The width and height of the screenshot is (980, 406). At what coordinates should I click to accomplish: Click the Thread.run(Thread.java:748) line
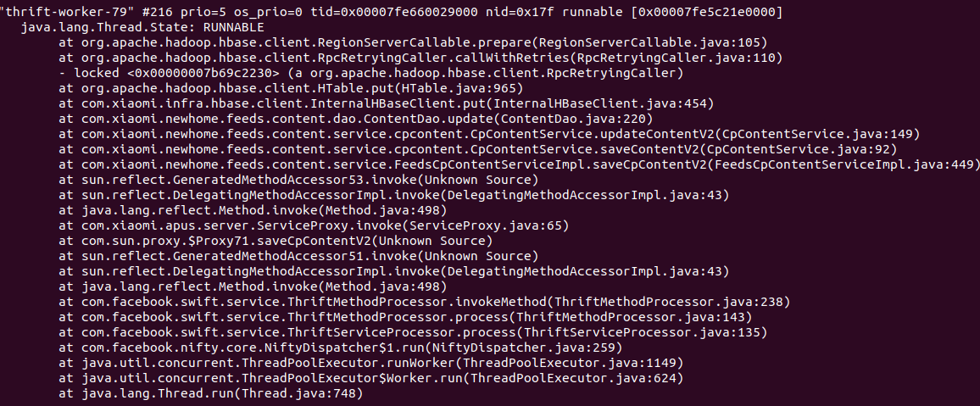click(x=210, y=393)
